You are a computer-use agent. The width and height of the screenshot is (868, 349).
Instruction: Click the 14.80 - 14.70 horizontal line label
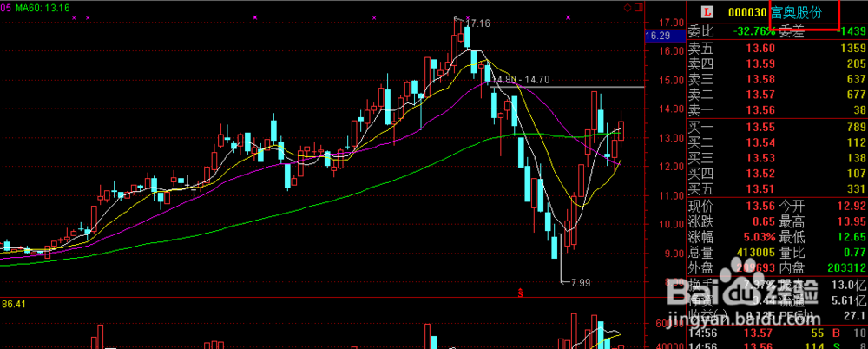[523, 80]
